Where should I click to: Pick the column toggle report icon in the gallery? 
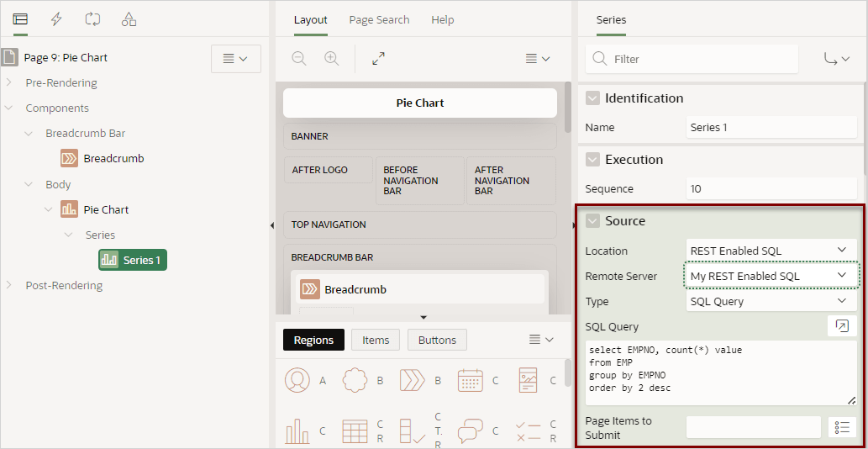(x=413, y=431)
